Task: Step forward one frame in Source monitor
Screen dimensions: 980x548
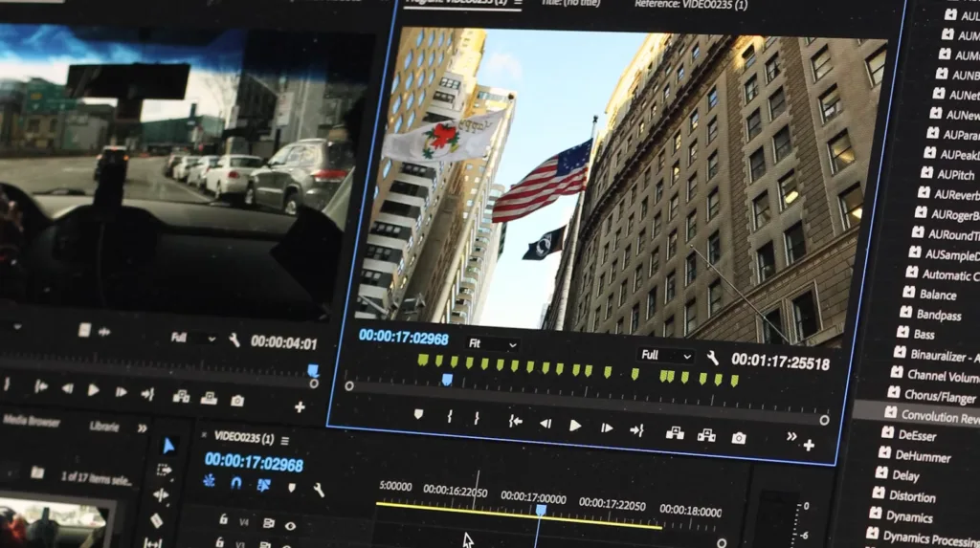Action: pos(121,392)
